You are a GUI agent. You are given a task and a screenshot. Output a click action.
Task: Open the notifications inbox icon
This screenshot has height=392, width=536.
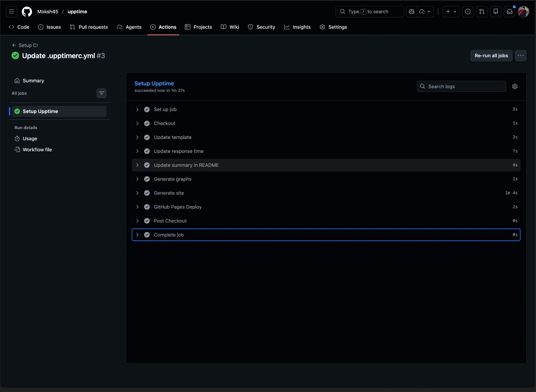pos(509,11)
